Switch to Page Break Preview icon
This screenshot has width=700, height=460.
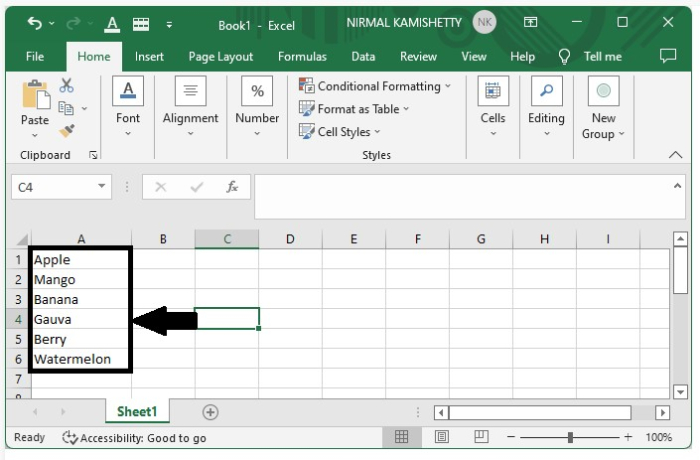click(x=481, y=436)
